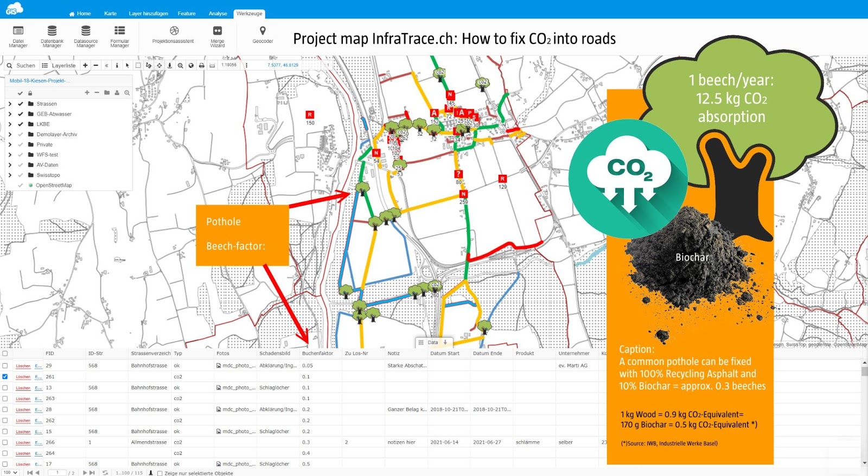Uncheck the row checkbox for FID 261
This screenshot has width=868, height=476.
point(5,377)
